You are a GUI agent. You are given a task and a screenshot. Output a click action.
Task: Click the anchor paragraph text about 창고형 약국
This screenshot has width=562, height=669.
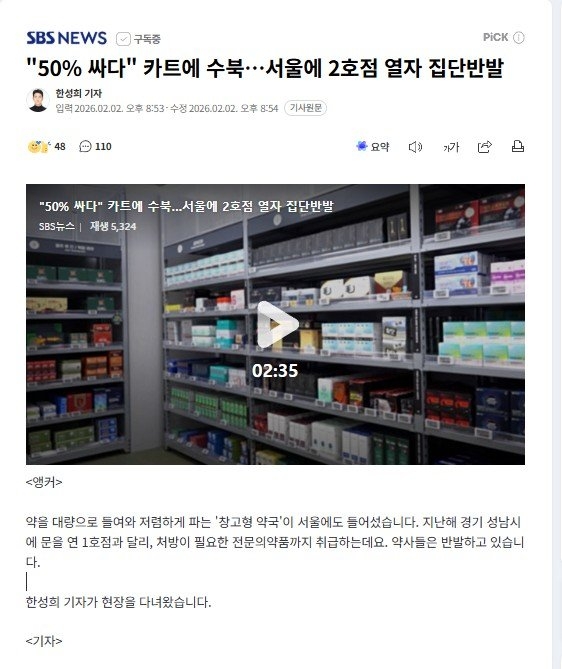coord(275,542)
